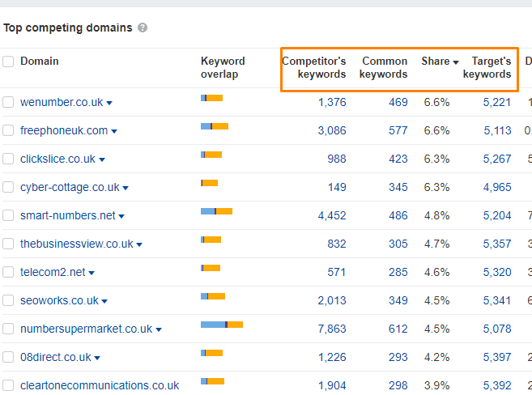This screenshot has width=532, height=395.
Task: Click the Domain column header
Action: pos(40,62)
